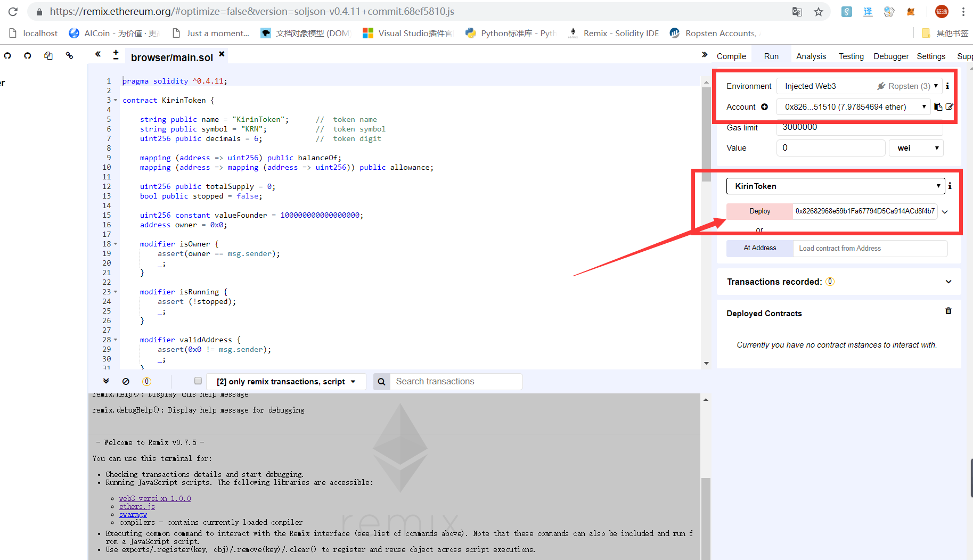Open the 译 translate extension
Screen dimensions: 973x560
pos(868,11)
